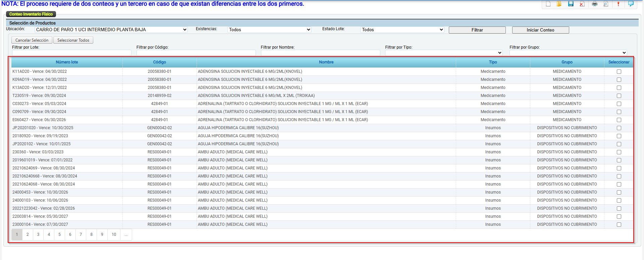
Task: Open the Estado Lote dropdown
Action: [402, 30]
